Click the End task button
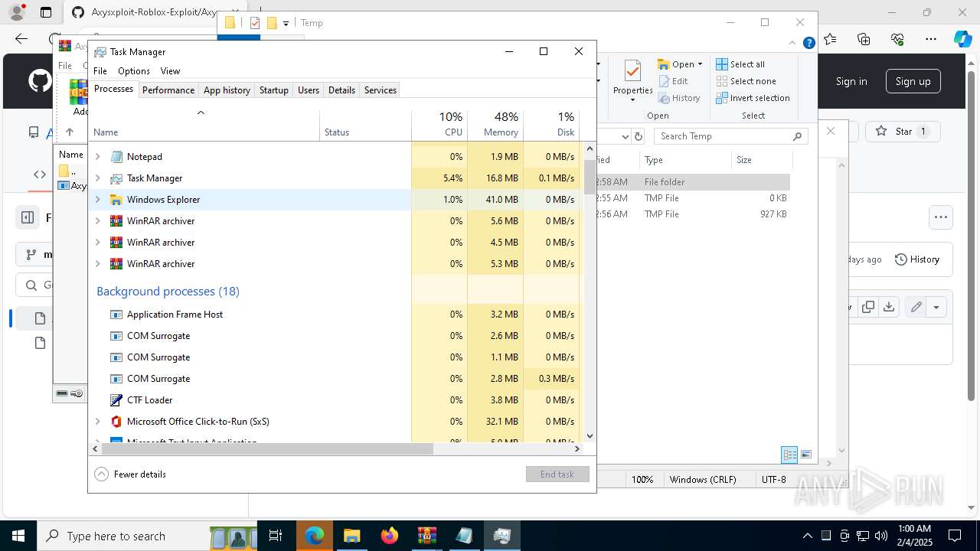Viewport: 980px width, 551px height. pos(557,474)
